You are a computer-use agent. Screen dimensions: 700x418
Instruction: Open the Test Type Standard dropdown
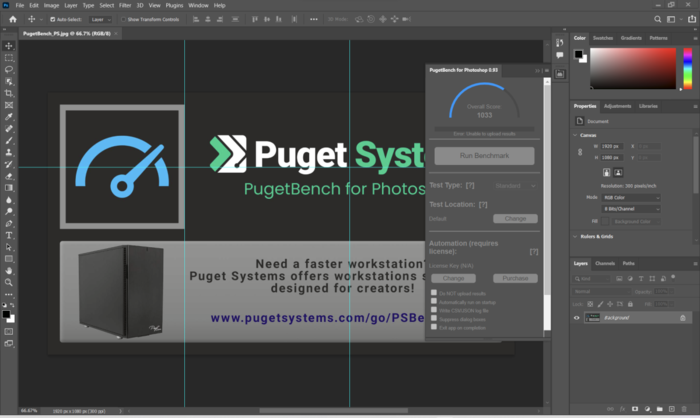click(515, 186)
